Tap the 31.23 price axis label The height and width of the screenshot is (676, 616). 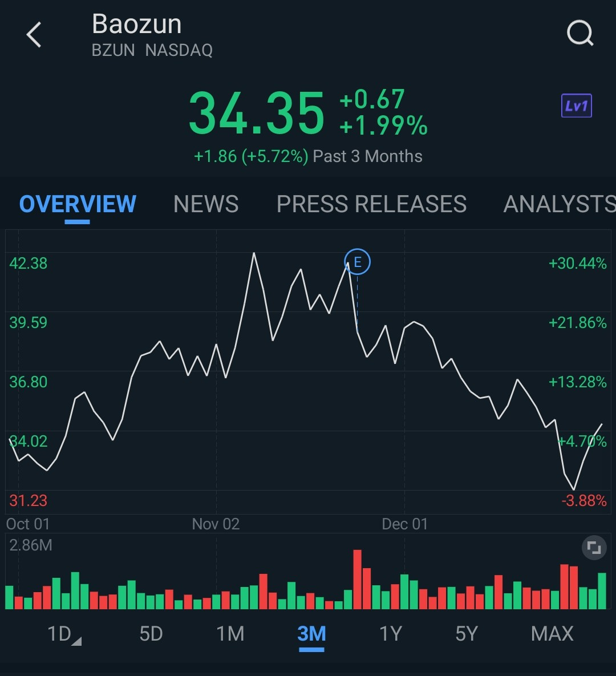29,500
